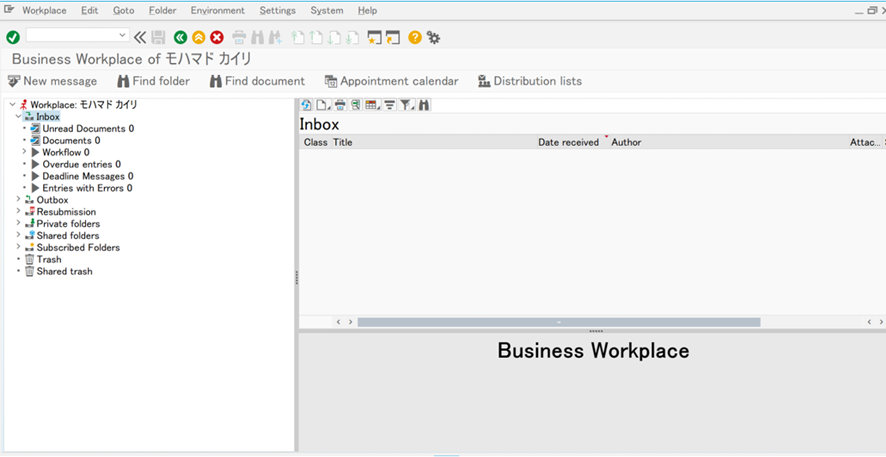The height and width of the screenshot is (457, 886).
Task: Click the main toolbar Find binoculars icon
Action: pyautogui.click(x=257, y=37)
